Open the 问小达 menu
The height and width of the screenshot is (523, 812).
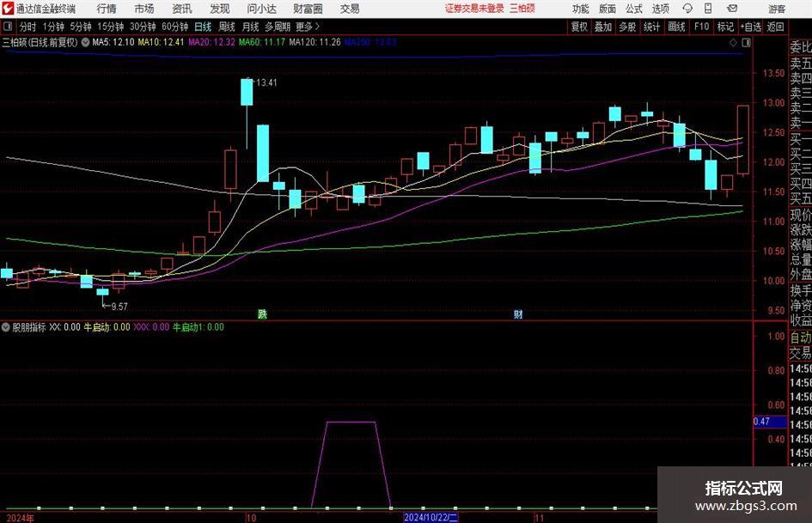click(261, 9)
